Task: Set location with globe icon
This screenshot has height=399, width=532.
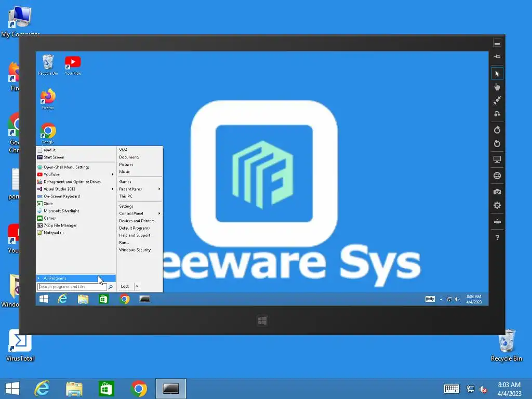Action: click(x=497, y=176)
